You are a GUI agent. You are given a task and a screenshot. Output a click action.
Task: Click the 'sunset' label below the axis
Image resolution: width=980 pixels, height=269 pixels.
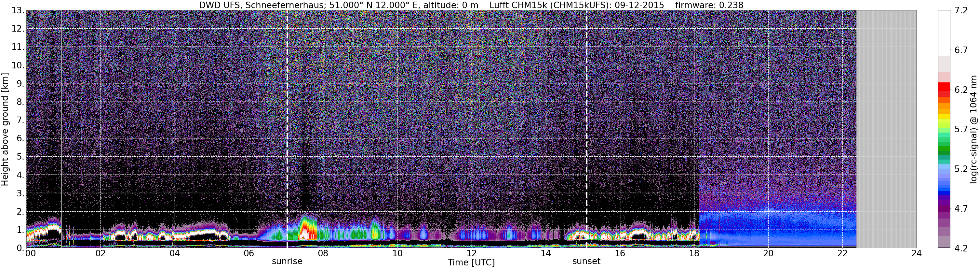586,262
